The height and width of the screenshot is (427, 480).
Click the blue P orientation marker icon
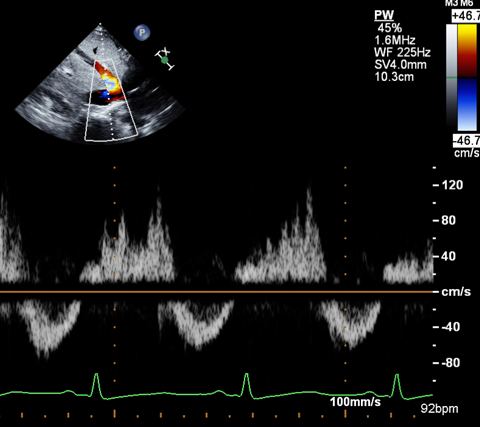coord(142,33)
